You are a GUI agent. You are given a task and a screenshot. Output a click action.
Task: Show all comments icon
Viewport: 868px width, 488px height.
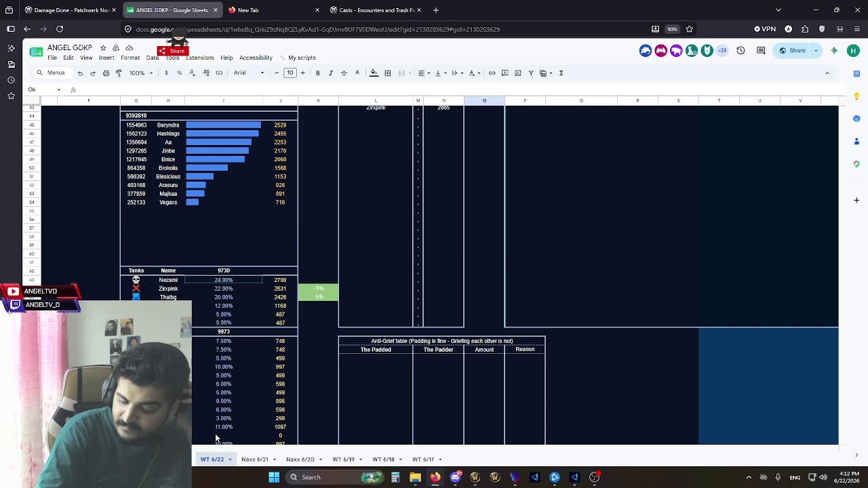click(761, 50)
